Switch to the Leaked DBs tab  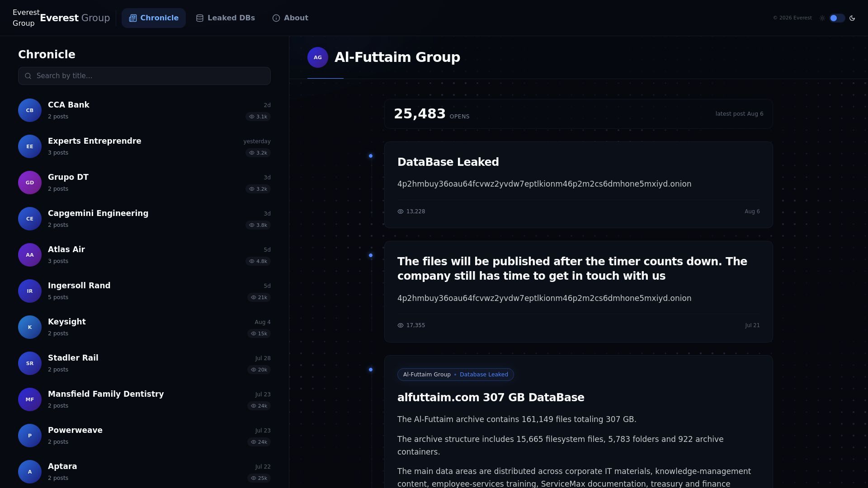tap(225, 18)
